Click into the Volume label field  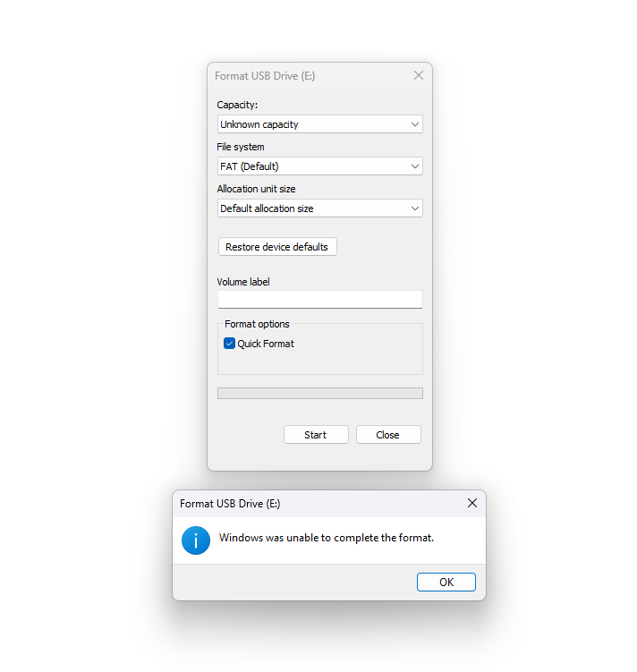click(319, 300)
